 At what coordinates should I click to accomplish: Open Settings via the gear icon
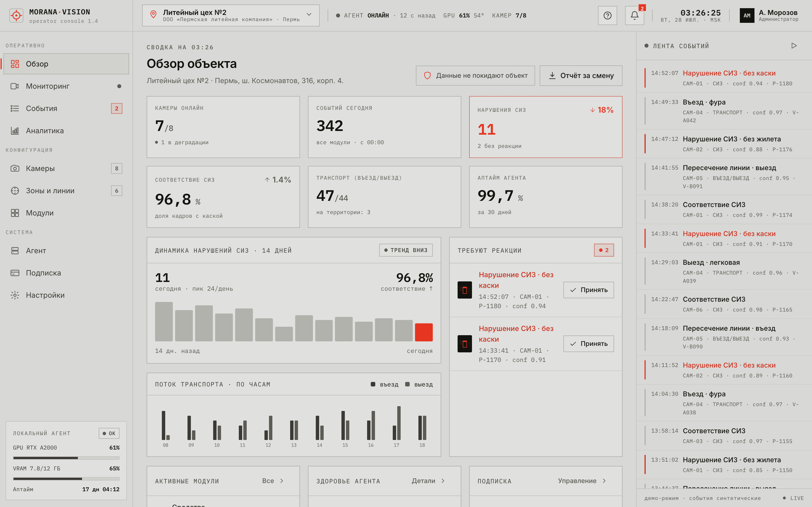click(15, 295)
